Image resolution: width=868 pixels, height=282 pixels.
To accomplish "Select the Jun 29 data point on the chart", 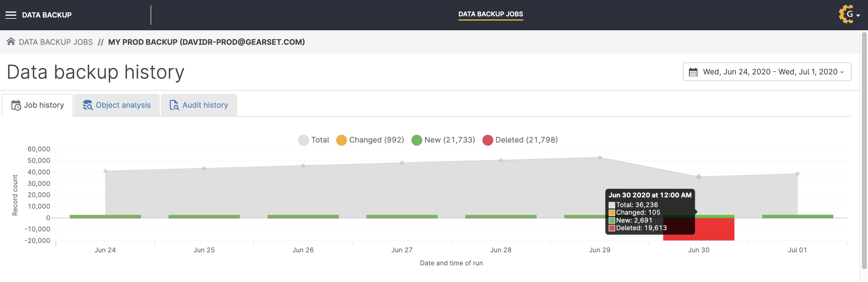I will [x=599, y=157].
